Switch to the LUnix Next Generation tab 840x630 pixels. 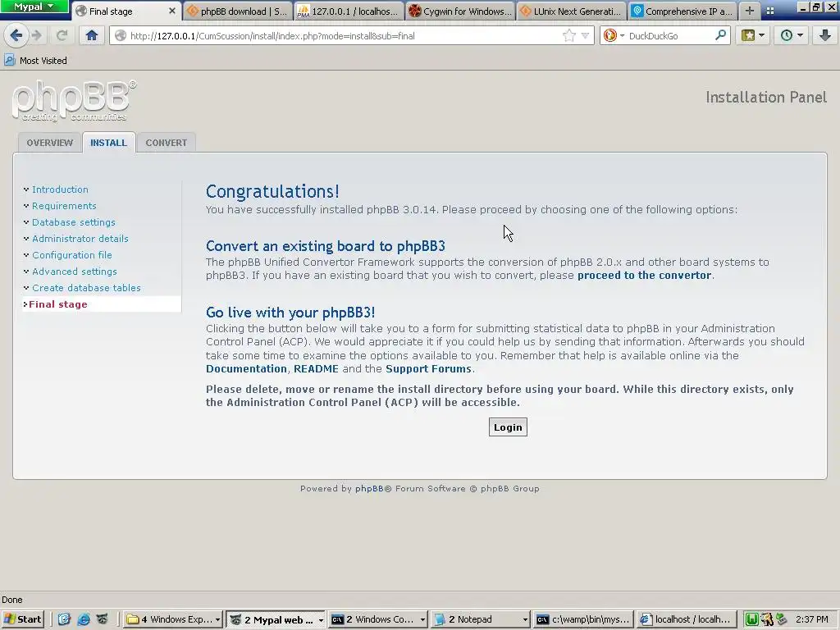[x=571, y=11]
